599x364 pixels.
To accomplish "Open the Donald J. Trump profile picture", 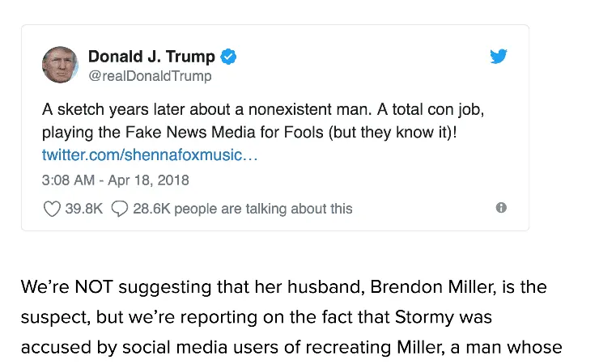I will [60, 66].
